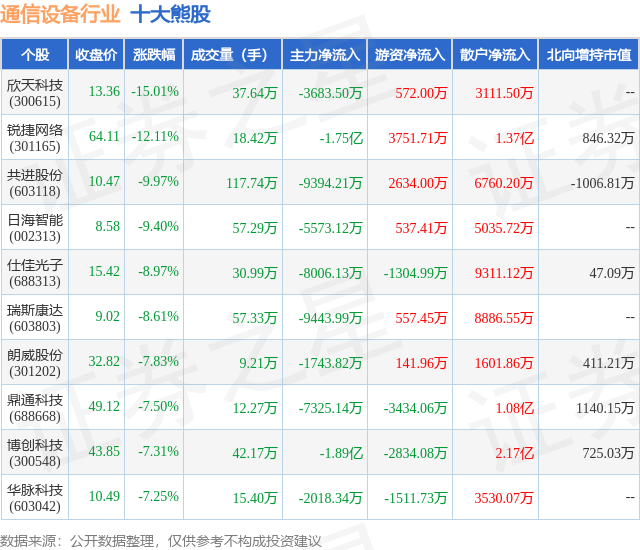Click retail inflow 1.37亿

coord(514,138)
